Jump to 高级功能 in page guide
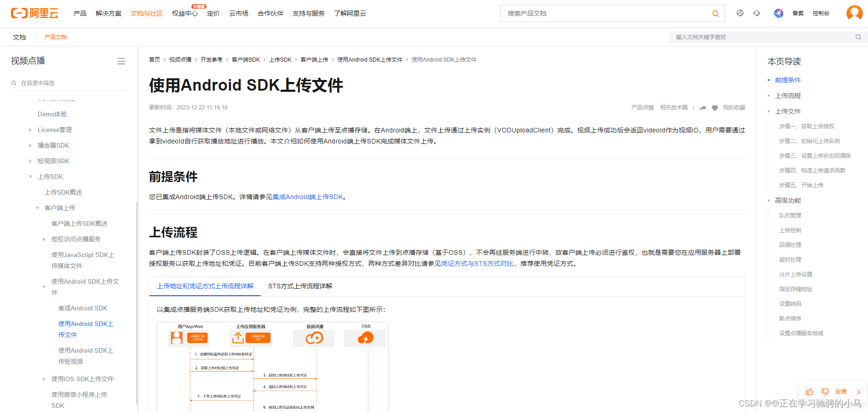Screen dimensions: 868x412 click(x=788, y=200)
